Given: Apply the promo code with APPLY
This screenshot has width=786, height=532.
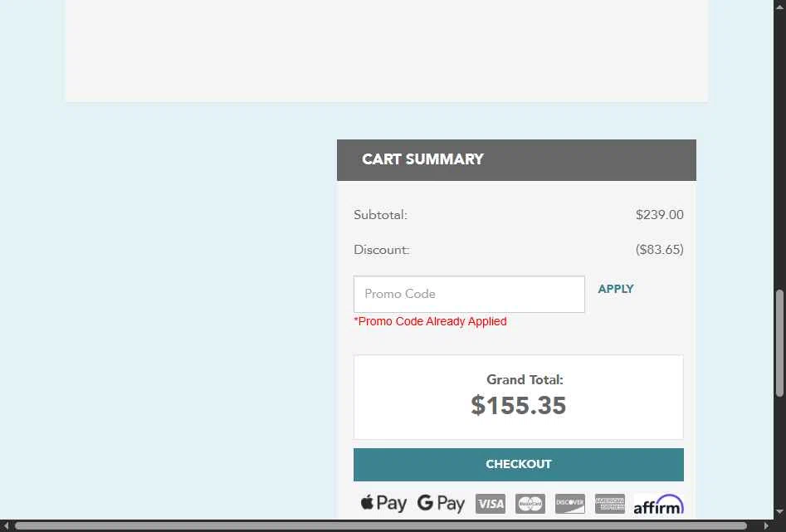Looking at the screenshot, I should (616, 290).
